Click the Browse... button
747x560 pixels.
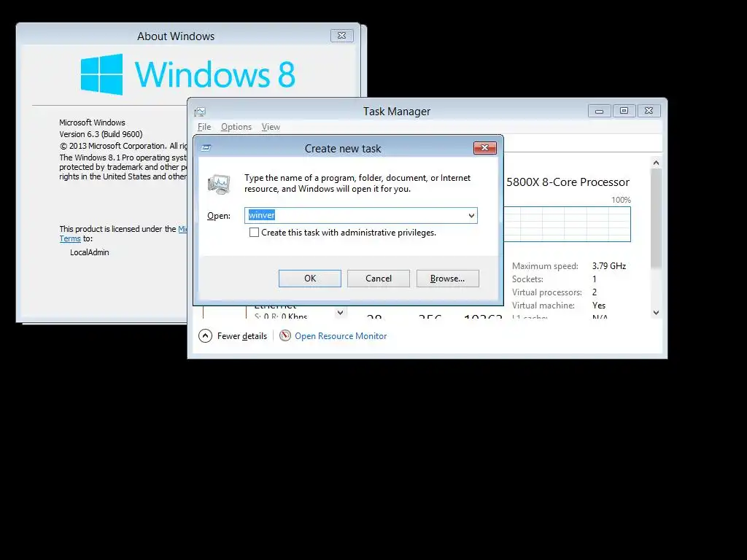(447, 279)
